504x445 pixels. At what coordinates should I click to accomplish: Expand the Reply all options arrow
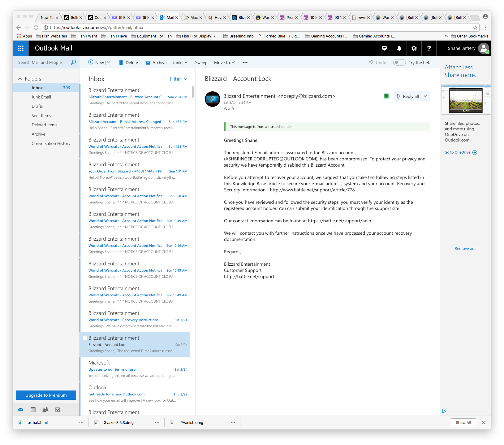point(426,96)
